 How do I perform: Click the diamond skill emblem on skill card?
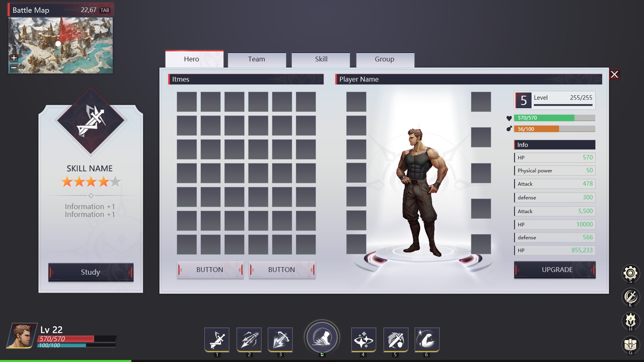(91, 121)
